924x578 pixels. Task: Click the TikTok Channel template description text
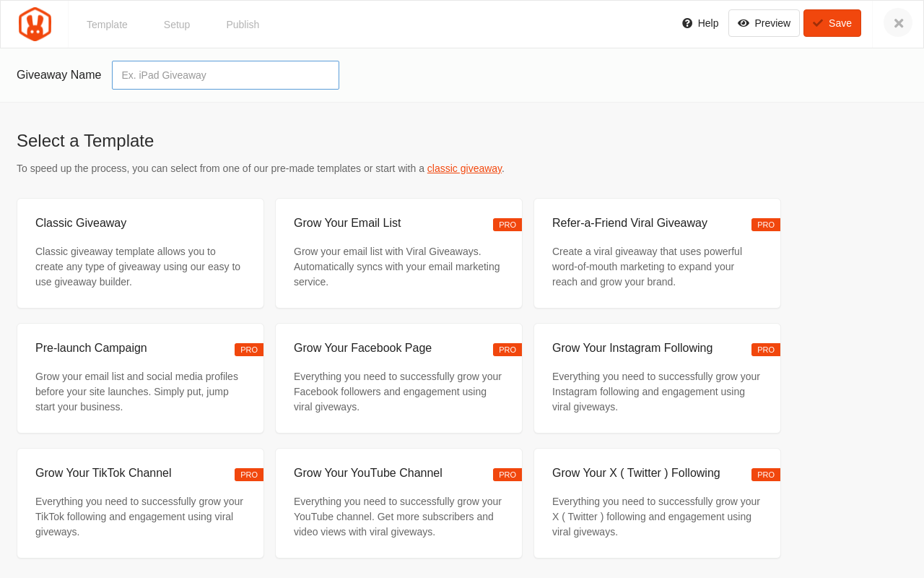[x=139, y=517]
